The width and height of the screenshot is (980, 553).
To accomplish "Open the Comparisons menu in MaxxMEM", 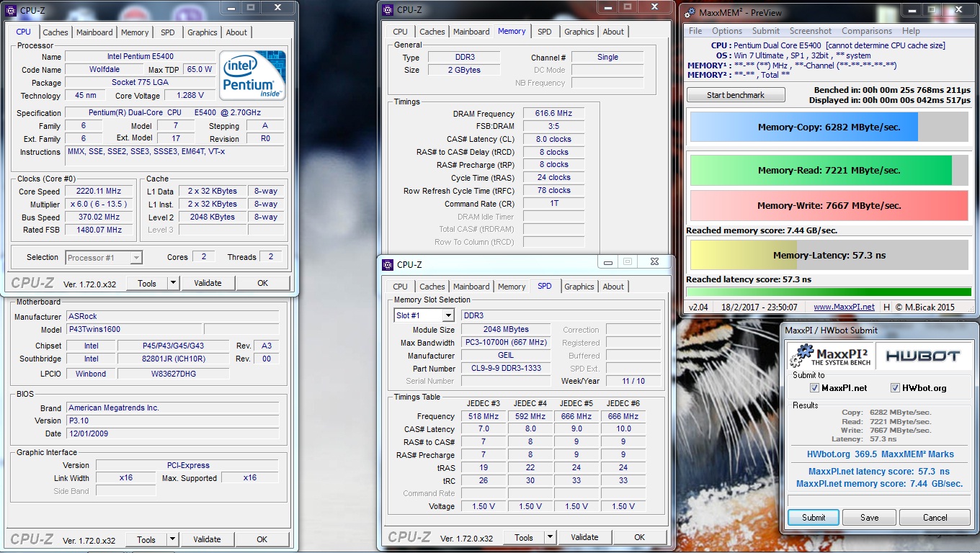I will click(x=868, y=31).
